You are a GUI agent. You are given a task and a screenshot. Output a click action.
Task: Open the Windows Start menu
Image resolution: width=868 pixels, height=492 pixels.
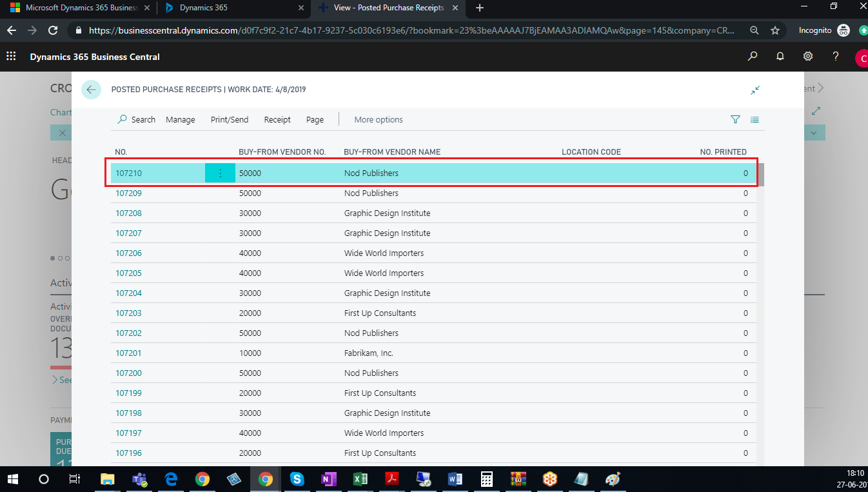pyautogui.click(x=12, y=479)
